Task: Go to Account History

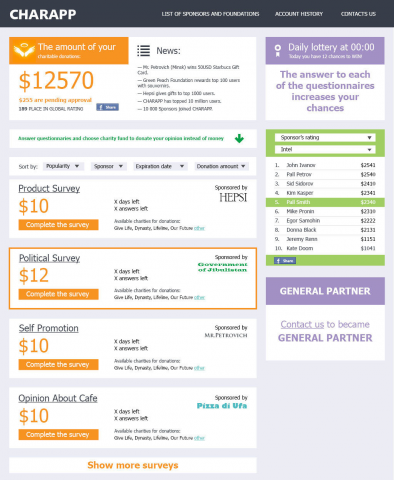Action: (x=299, y=14)
